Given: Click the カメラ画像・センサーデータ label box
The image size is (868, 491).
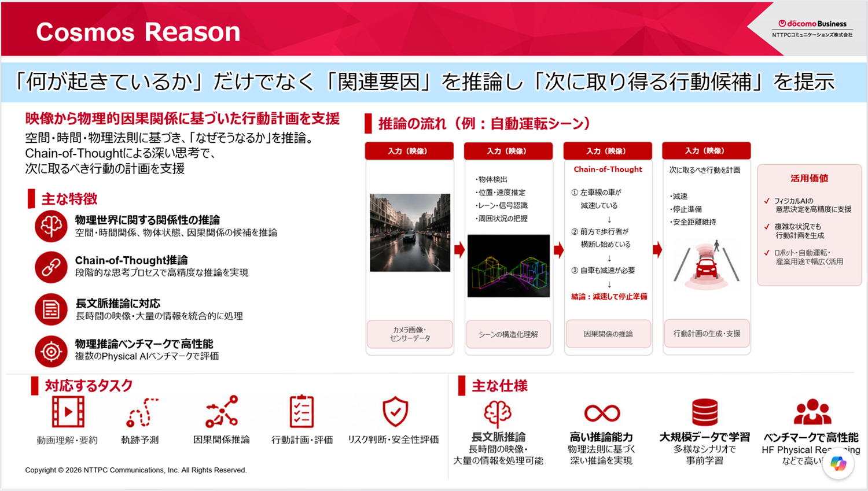Looking at the screenshot, I should pos(410,334).
